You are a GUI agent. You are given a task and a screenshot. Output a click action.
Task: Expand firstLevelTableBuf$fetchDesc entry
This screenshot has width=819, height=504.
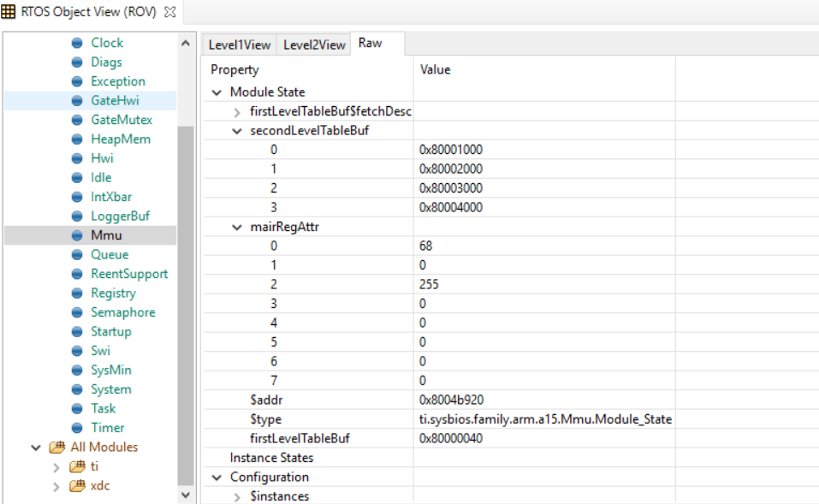(236, 112)
